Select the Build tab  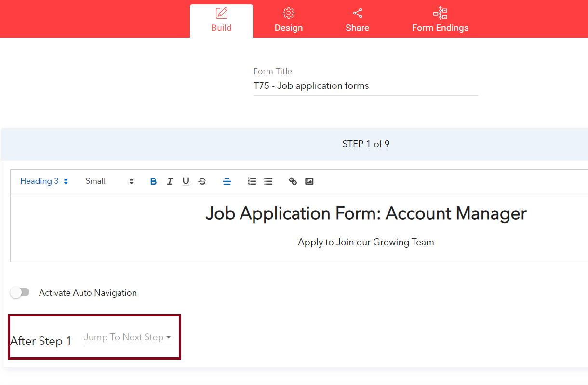point(221,19)
